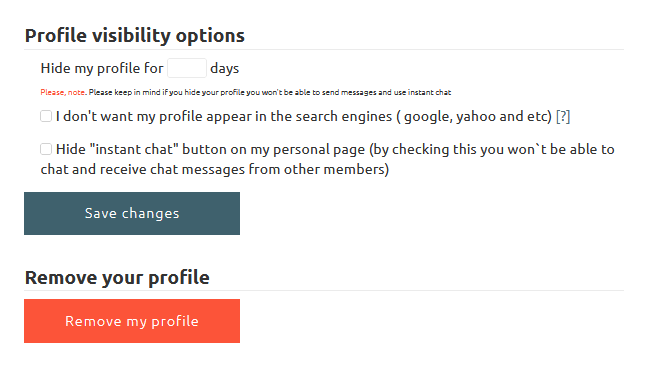Click the Save changes button
The width and height of the screenshot is (654, 376).
[x=132, y=213]
